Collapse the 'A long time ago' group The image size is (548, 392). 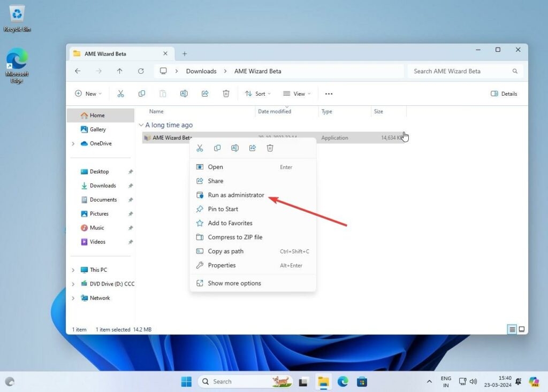pyautogui.click(x=141, y=125)
